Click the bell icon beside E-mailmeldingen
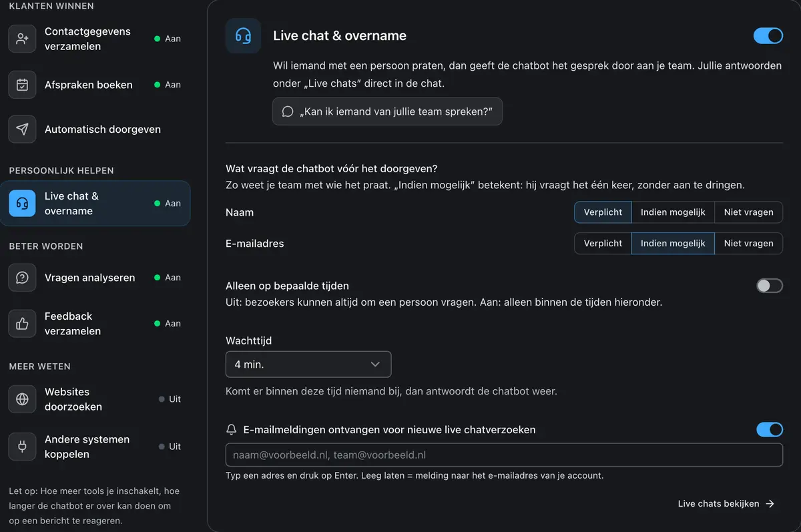The image size is (801, 532). coord(232,430)
